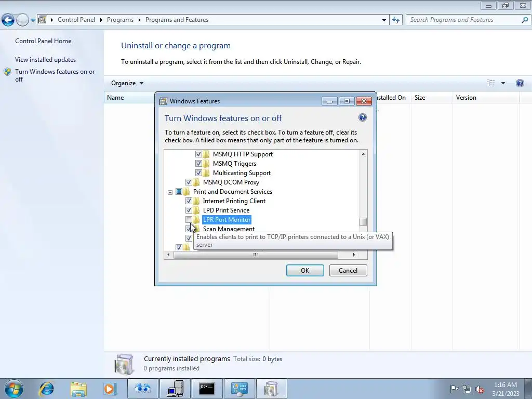Select MSMQ DCOM Proxy folder icon
The height and width of the screenshot is (399, 532).
point(196,182)
